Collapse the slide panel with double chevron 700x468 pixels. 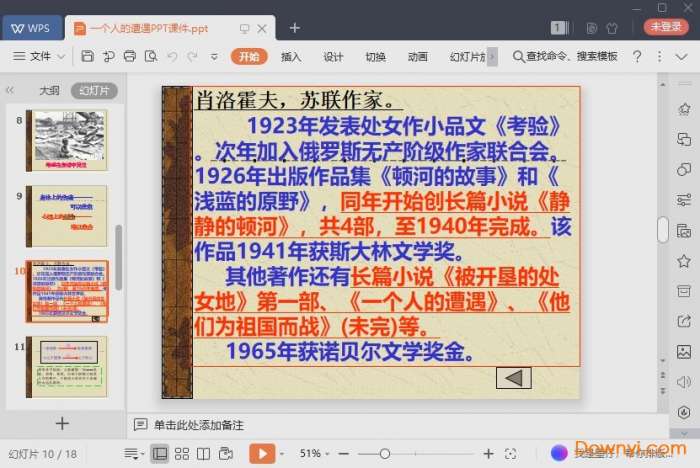[10, 91]
